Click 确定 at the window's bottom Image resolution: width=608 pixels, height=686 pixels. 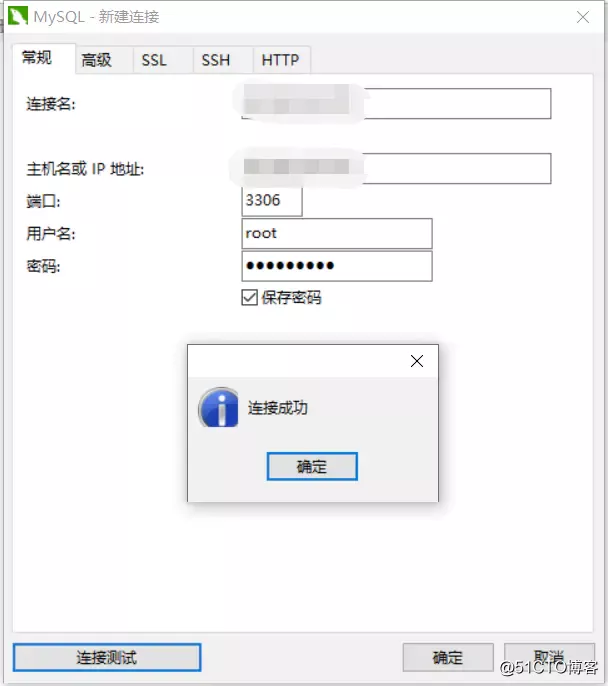(448, 657)
